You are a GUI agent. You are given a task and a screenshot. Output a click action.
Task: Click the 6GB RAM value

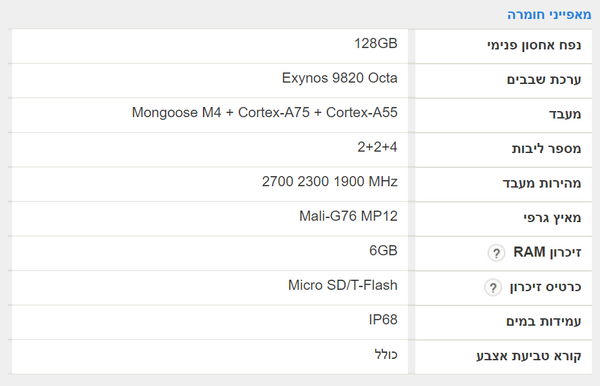click(383, 251)
